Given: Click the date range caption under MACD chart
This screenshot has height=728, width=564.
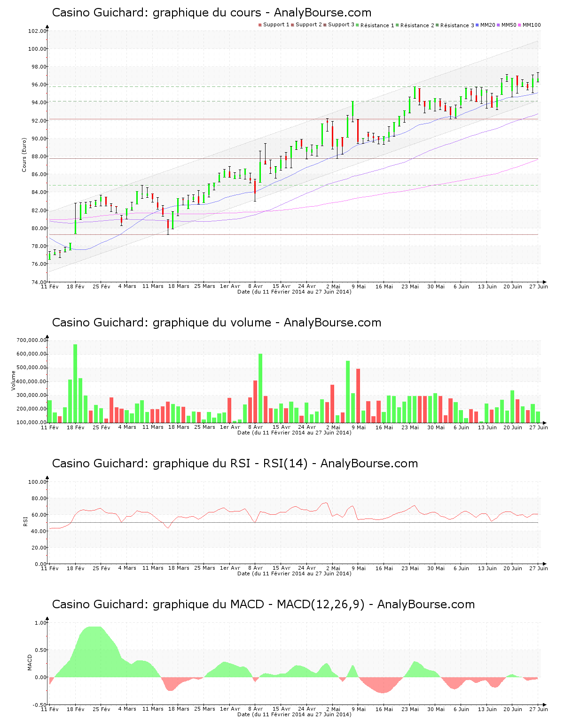Looking at the screenshot, I should click(x=294, y=714).
